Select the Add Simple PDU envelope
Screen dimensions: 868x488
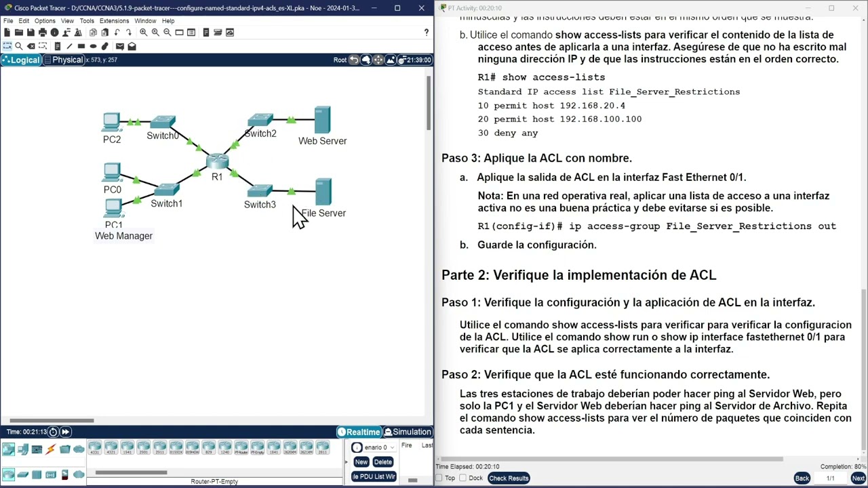[120, 46]
